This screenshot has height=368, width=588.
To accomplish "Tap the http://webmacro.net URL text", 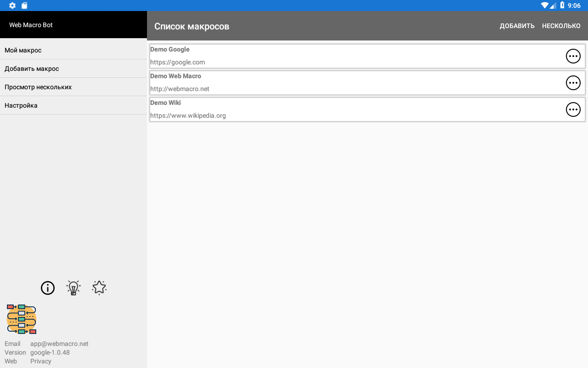I will tap(180, 89).
